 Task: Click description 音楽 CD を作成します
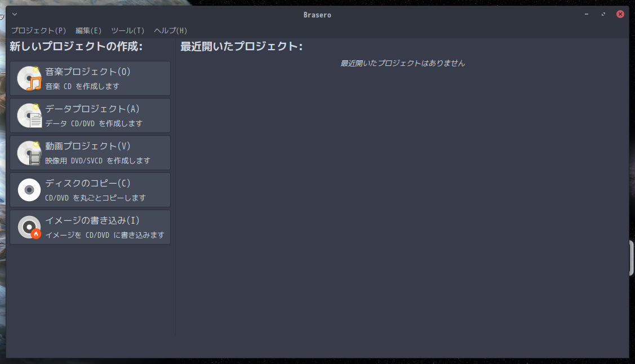coord(82,86)
